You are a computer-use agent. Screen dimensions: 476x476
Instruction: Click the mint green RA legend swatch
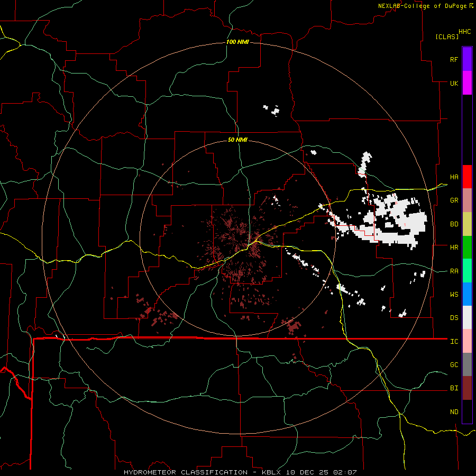pos(467,271)
